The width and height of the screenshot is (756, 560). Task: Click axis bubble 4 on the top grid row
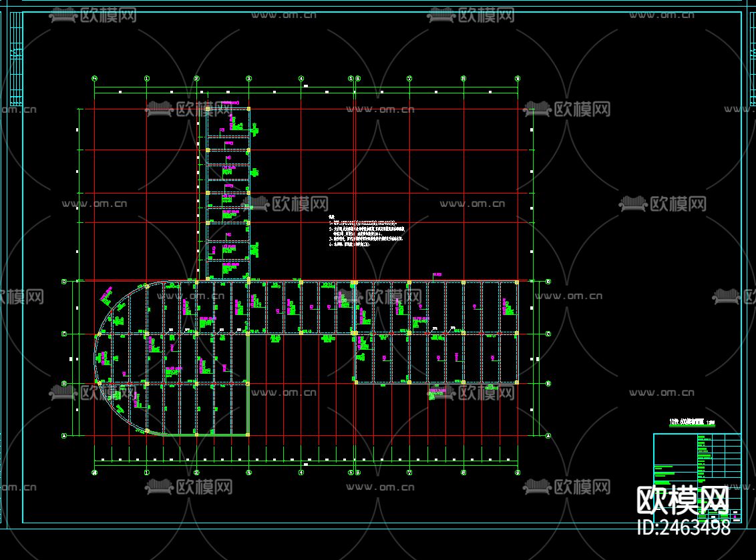[x=301, y=78]
